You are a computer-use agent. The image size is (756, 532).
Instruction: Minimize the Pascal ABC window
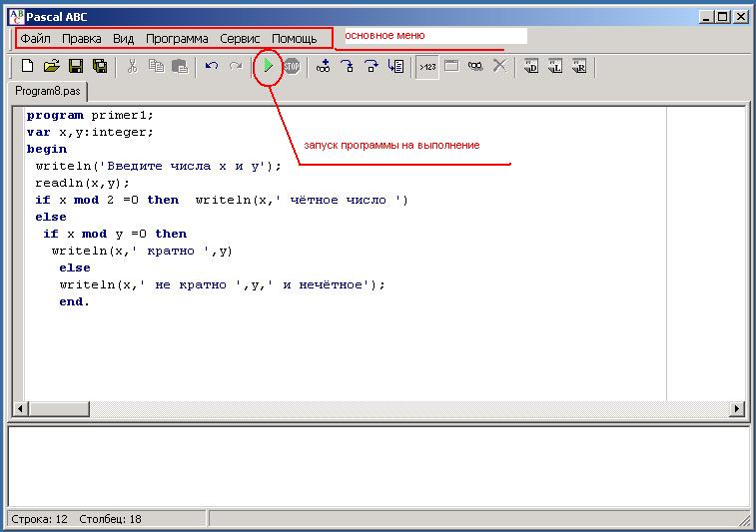click(706, 17)
